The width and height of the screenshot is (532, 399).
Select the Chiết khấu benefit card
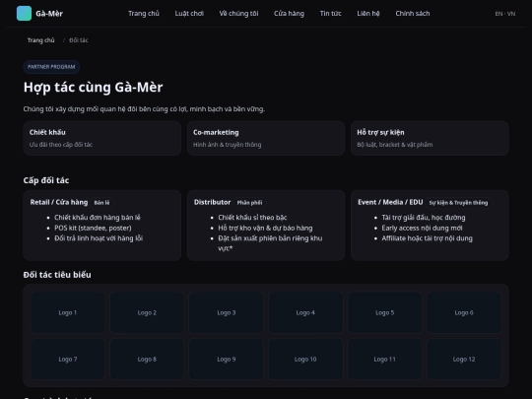click(x=102, y=138)
